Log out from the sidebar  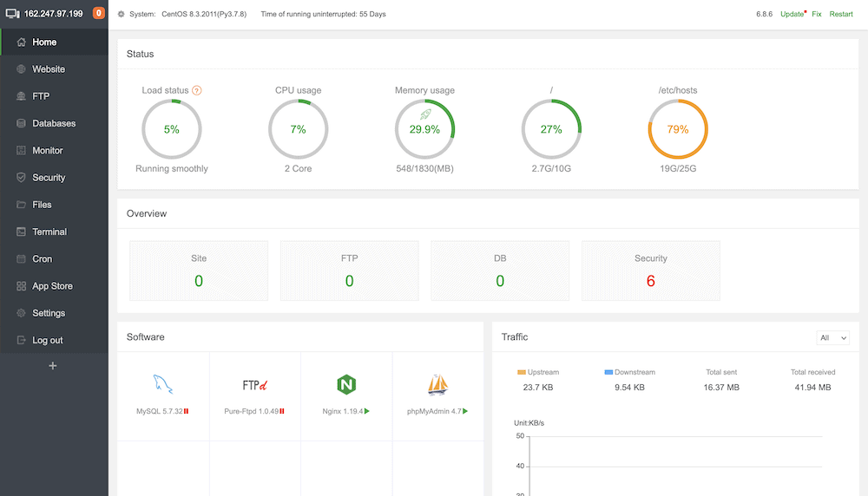48,340
